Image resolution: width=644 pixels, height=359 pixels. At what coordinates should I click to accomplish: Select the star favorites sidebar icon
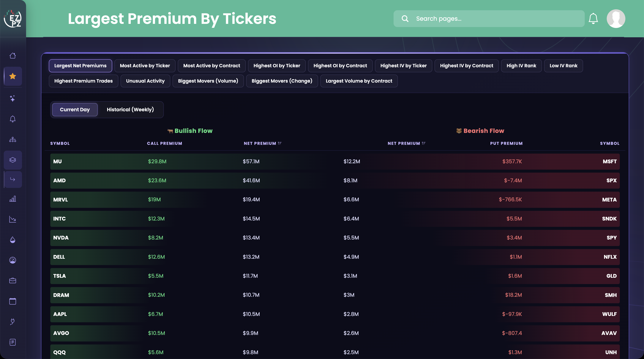[x=13, y=76]
